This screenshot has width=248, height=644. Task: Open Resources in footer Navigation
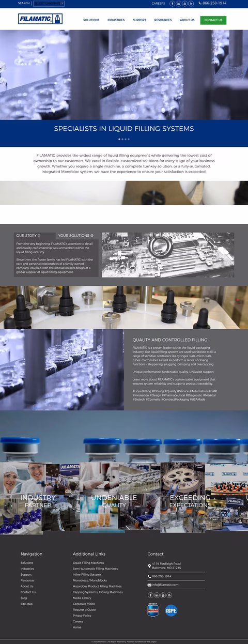(27, 580)
